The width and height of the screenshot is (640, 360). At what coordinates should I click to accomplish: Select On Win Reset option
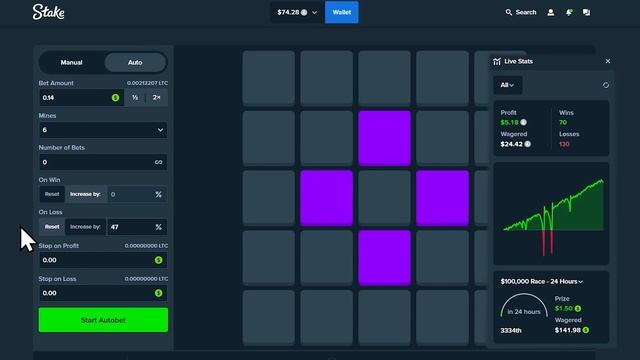coord(52,194)
